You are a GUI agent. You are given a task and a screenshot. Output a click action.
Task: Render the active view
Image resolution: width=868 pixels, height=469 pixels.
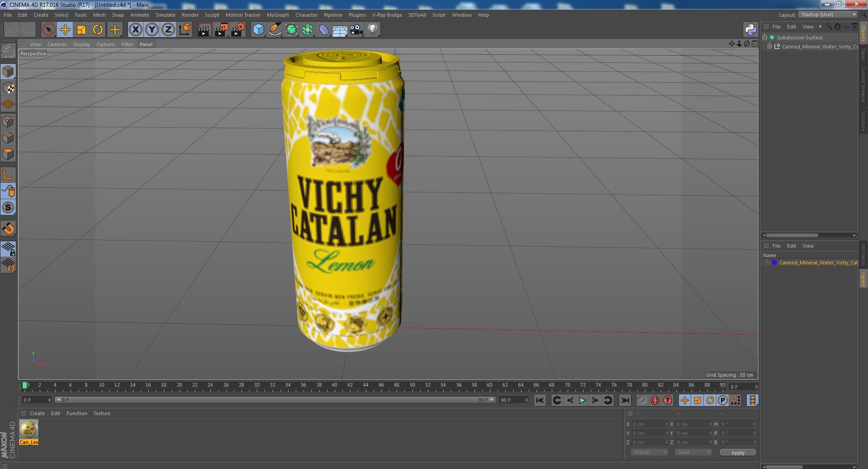click(204, 30)
